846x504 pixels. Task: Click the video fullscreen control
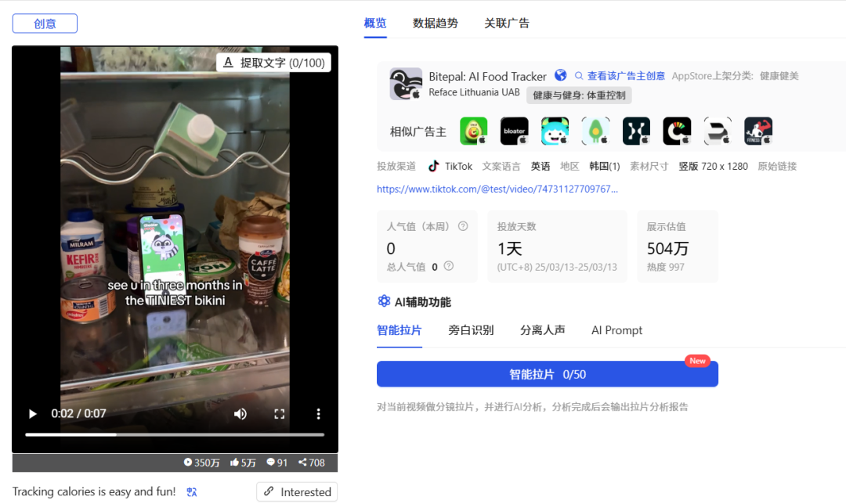tap(279, 413)
